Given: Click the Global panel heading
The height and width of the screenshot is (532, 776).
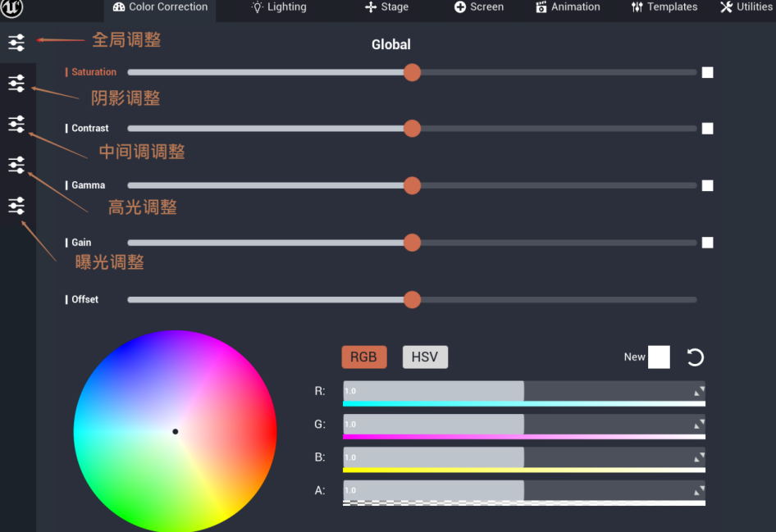Looking at the screenshot, I should (391, 44).
